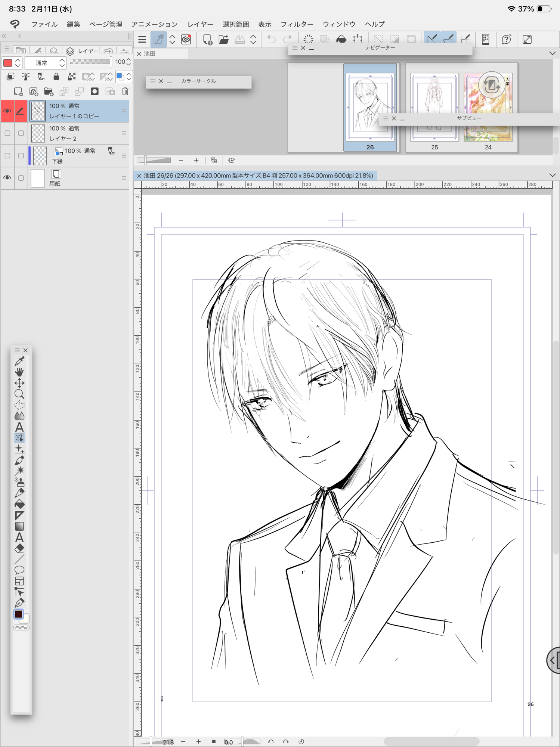Open the ウィンドウ menu

click(339, 24)
